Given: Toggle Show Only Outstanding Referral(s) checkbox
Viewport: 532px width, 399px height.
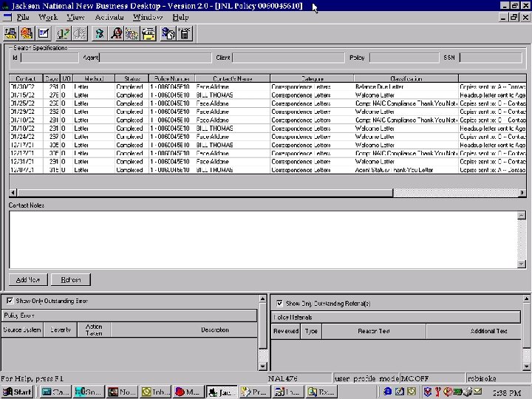Looking at the screenshot, I should [x=279, y=303].
